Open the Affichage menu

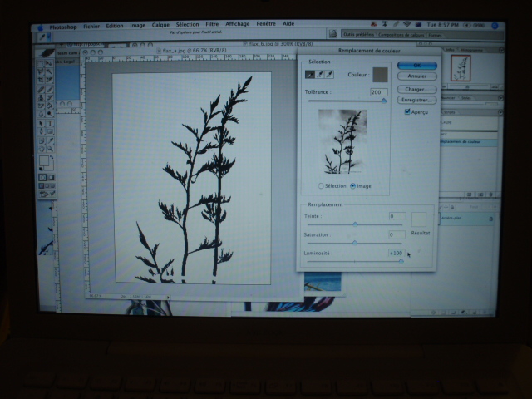(238, 24)
